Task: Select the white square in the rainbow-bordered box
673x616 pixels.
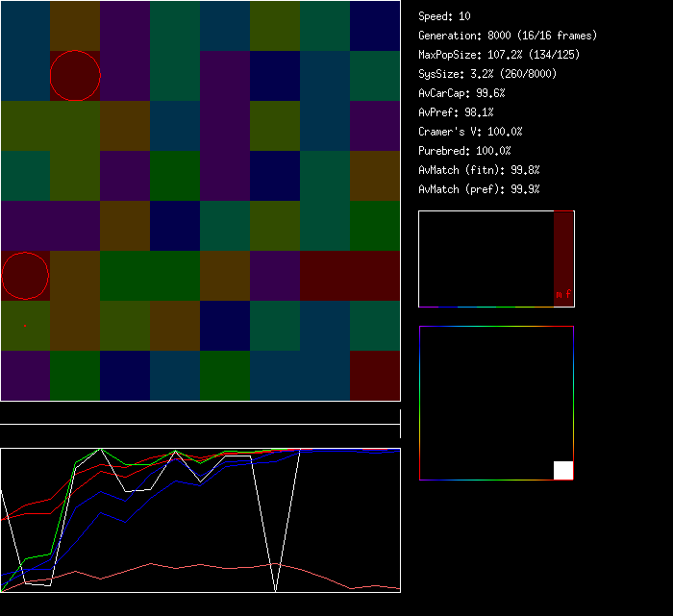Action: (x=563, y=470)
